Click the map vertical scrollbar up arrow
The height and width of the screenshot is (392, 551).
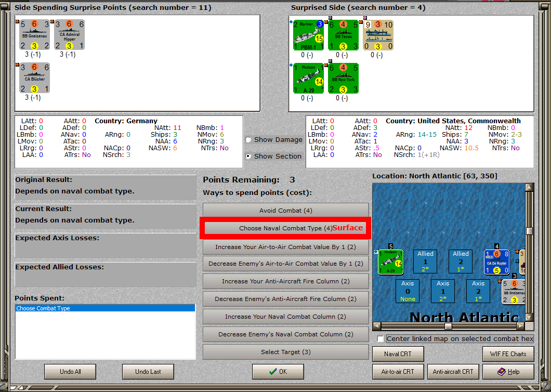(x=530, y=187)
